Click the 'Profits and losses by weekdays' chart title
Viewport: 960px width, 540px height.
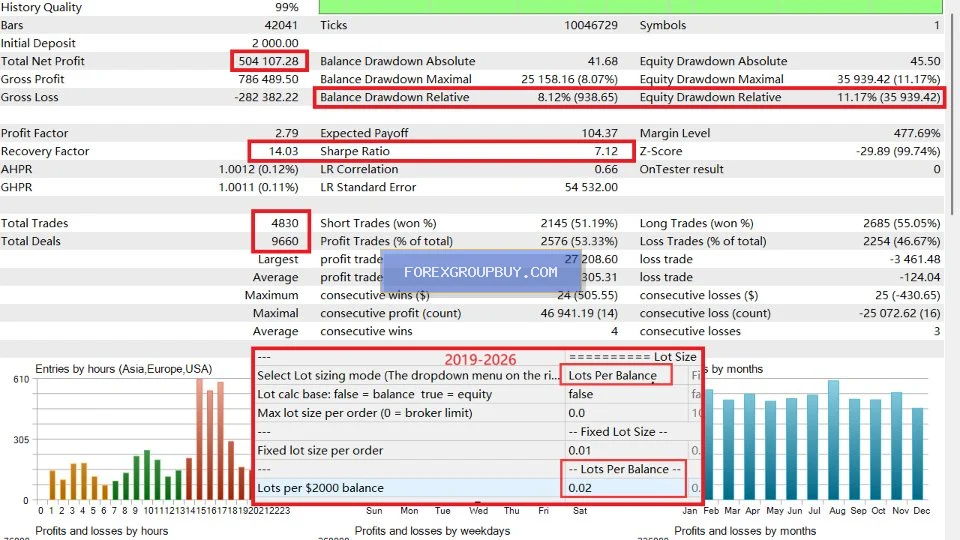432,531
